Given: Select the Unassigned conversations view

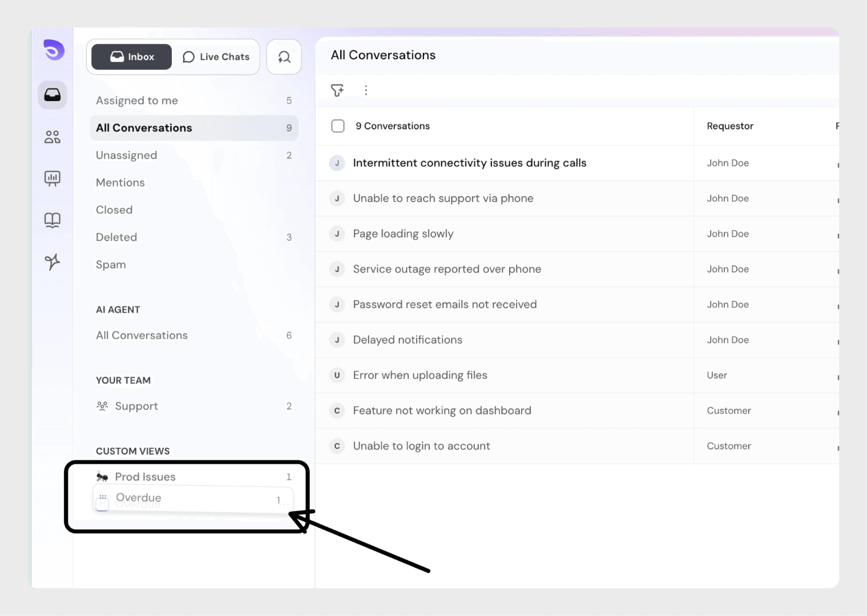Looking at the screenshot, I should [126, 155].
